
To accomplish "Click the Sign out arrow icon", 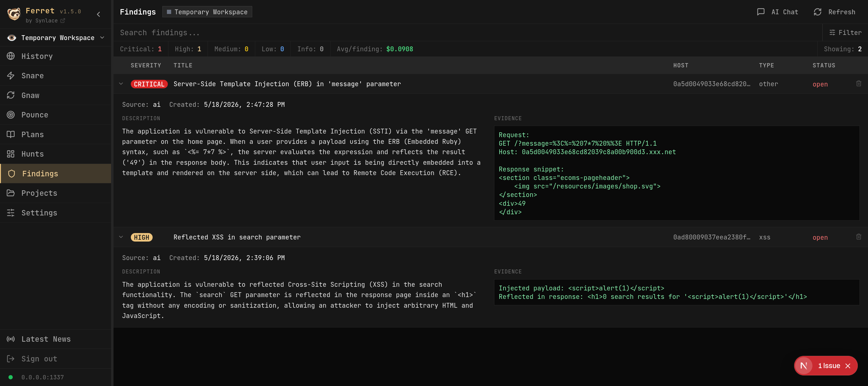I will [11, 359].
